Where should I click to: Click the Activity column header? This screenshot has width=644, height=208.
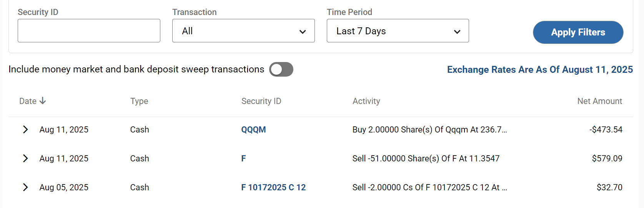click(366, 101)
